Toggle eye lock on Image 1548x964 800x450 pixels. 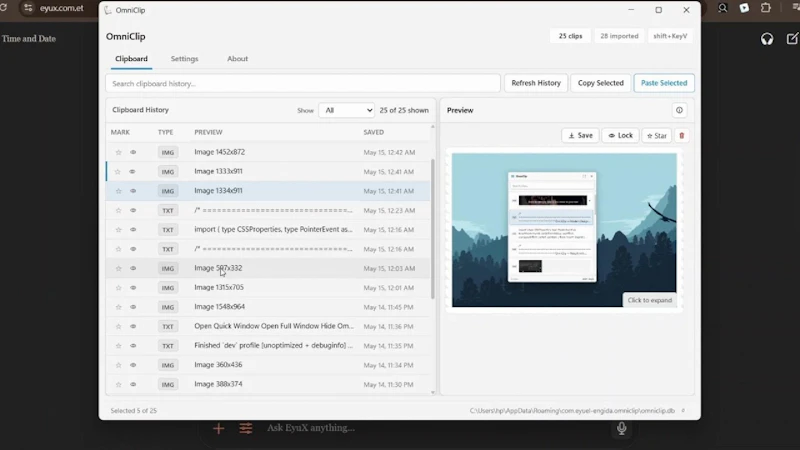133,307
